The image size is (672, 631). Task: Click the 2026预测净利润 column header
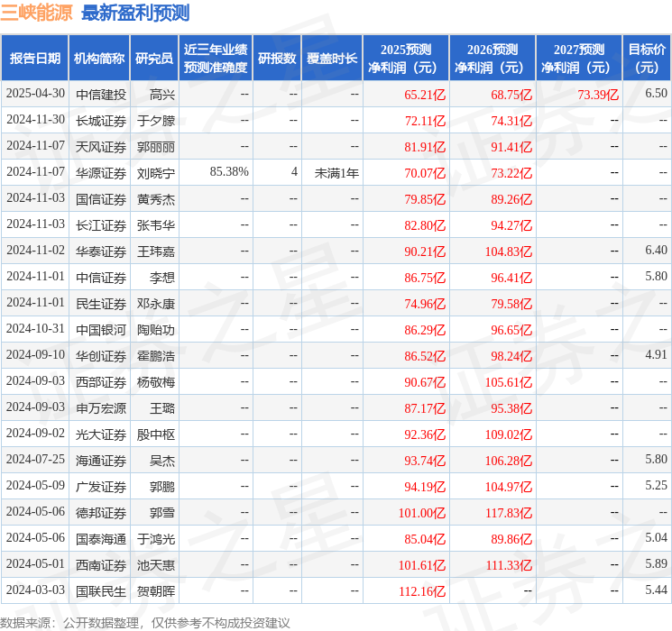[492, 59]
